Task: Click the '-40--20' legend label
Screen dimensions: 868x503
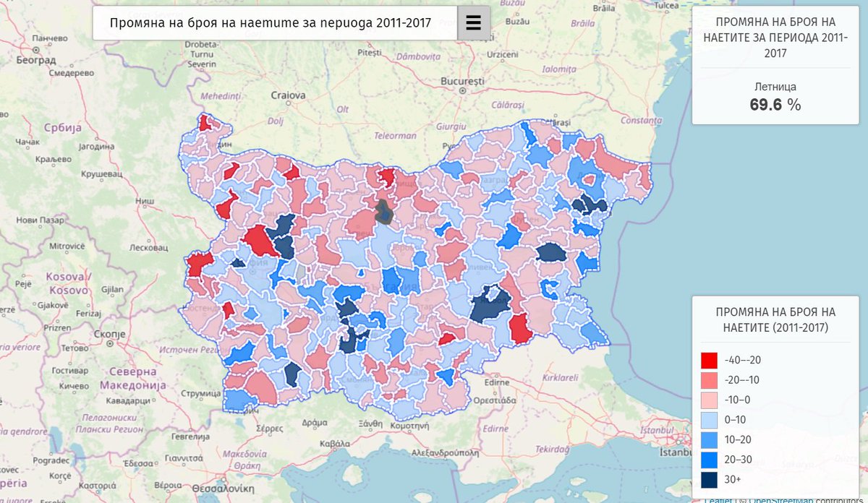Action: [741, 360]
